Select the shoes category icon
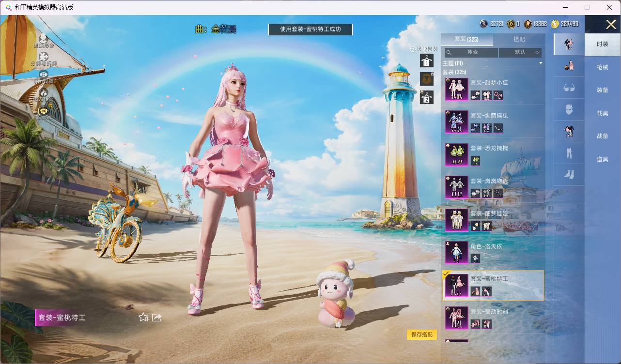This screenshot has height=364, width=621. 569,174
